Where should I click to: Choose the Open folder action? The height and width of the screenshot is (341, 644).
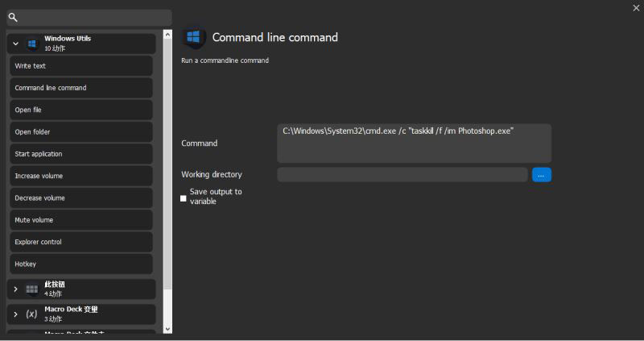click(80, 131)
